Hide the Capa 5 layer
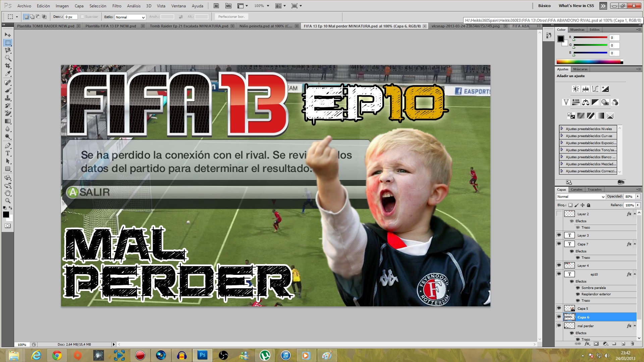 click(559, 308)
